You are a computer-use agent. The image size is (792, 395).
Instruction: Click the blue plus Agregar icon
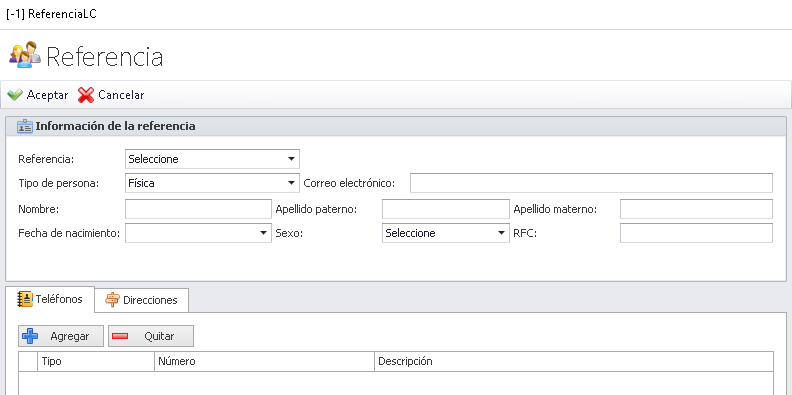coord(30,336)
